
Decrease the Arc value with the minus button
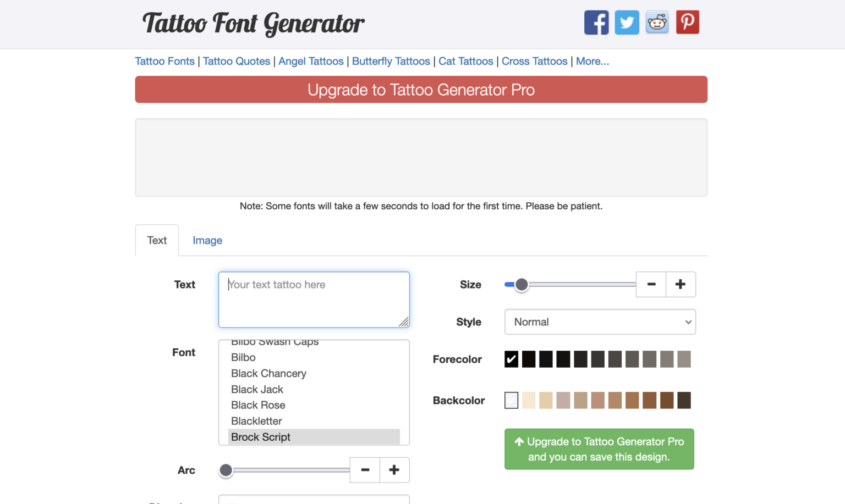click(x=365, y=470)
